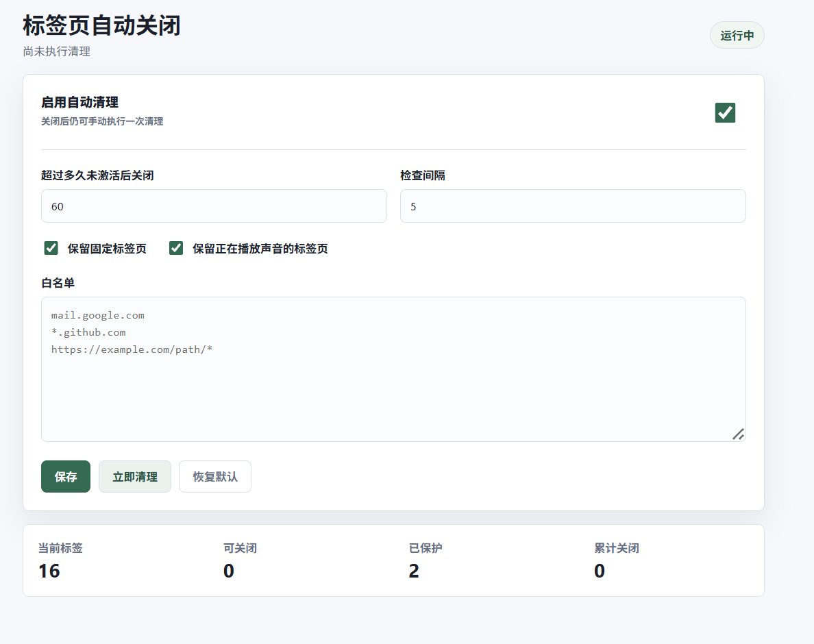
Task: Click the 已保护 count value 2
Action: click(x=414, y=571)
